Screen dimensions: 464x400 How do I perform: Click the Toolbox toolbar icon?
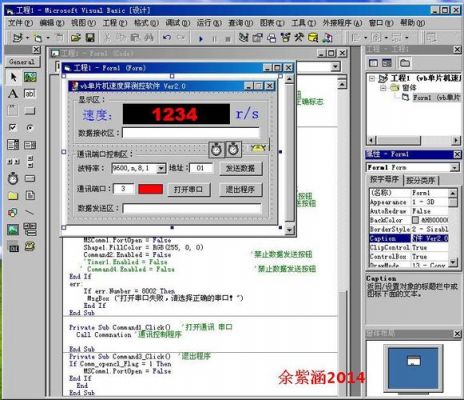[299, 38]
